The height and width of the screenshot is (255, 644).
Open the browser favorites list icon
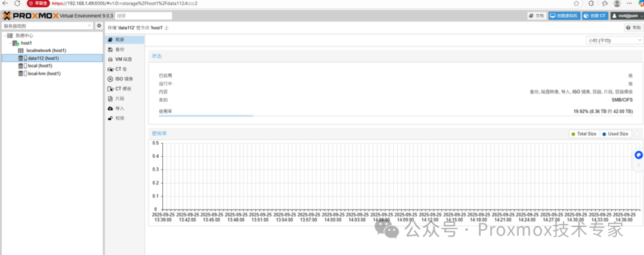click(x=605, y=4)
